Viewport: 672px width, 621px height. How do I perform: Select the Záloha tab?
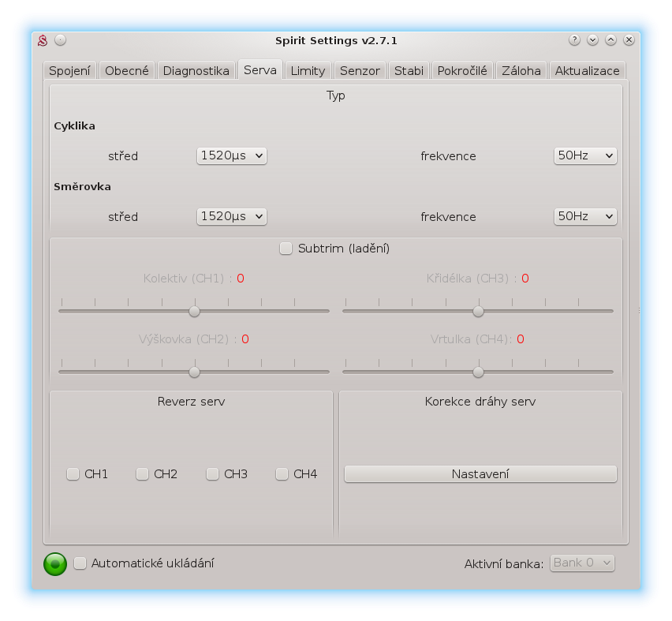(x=521, y=70)
